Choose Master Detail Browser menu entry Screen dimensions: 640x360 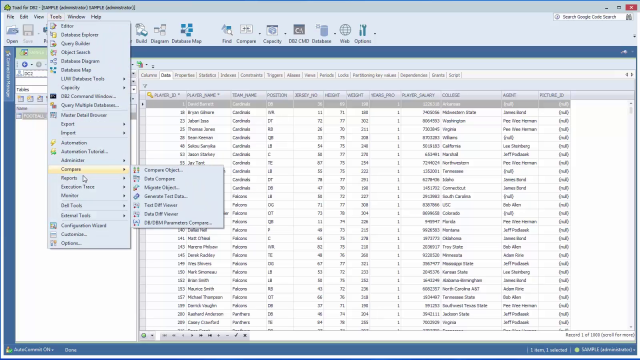(89, 115)
